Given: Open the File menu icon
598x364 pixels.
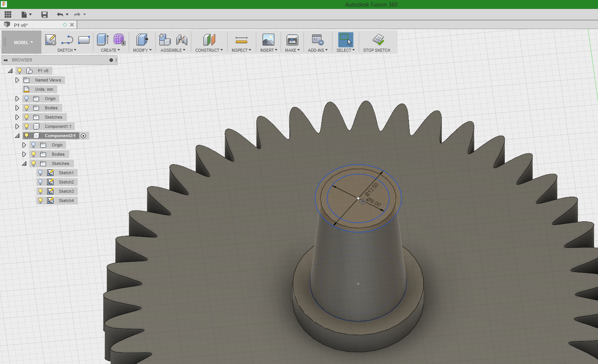Looking at the screenshot, I should (x=26, y=15).
